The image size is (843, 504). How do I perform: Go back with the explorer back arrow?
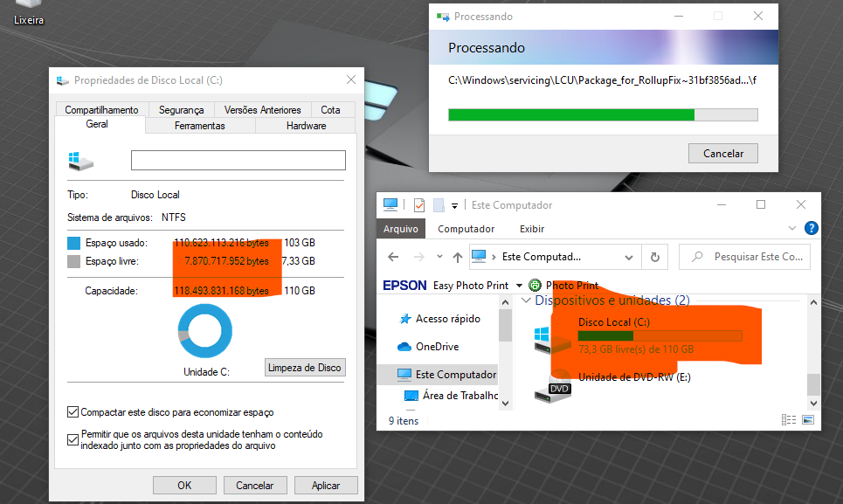(393, 257)
